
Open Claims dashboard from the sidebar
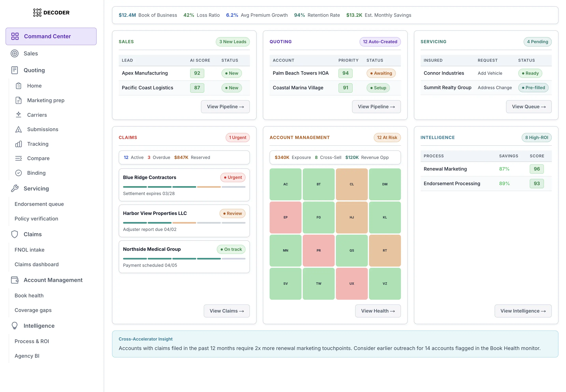(x=36, y=264)
